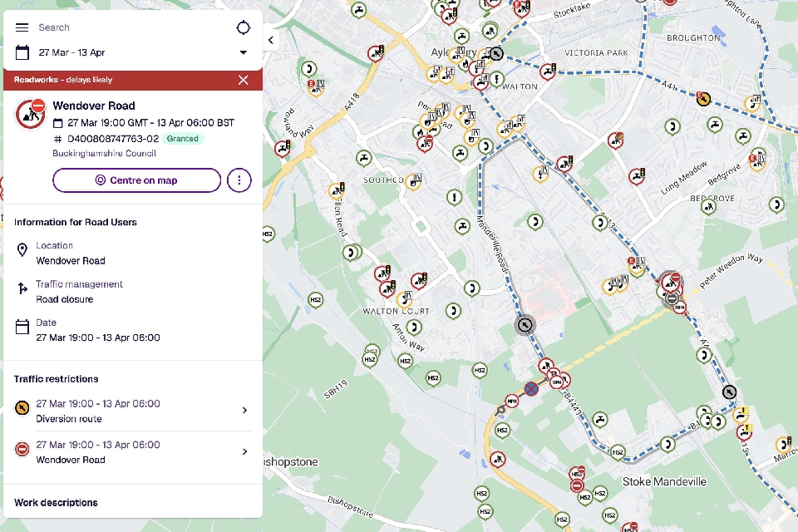Collapse the side panel with arrow tab
Viewport: 798px width, 532px height.
pos(270,40)
